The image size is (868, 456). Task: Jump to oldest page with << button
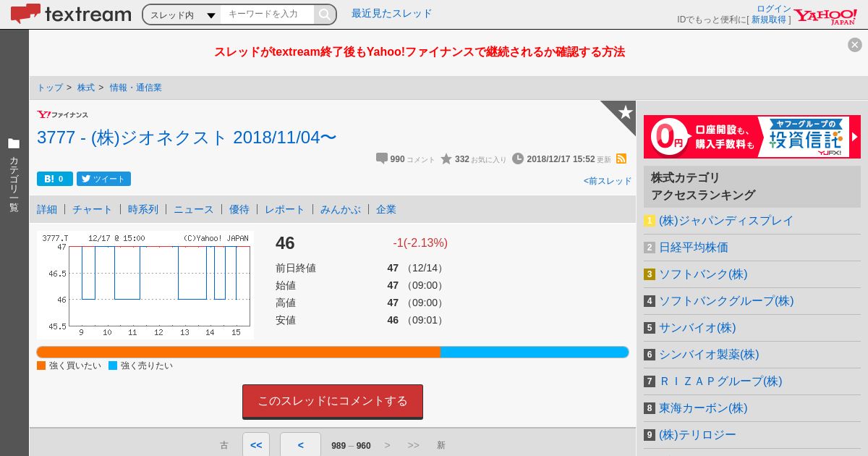point(256,444)
